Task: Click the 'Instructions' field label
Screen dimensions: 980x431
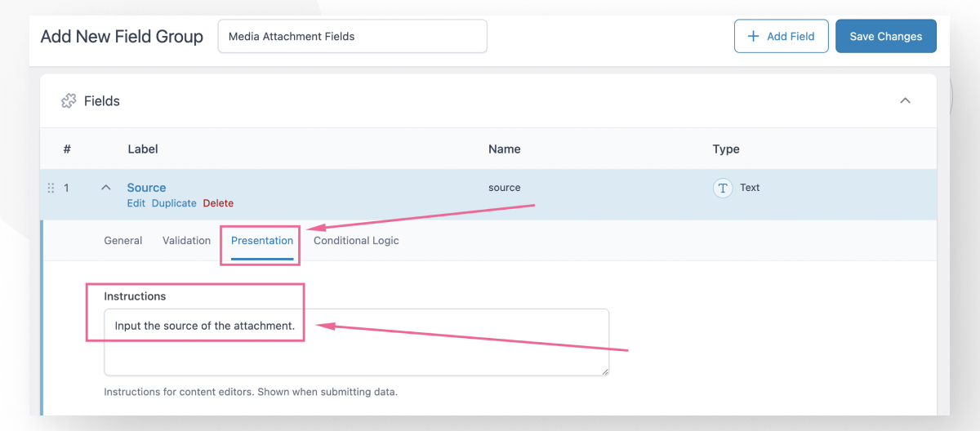Action: tap(135, 296)
